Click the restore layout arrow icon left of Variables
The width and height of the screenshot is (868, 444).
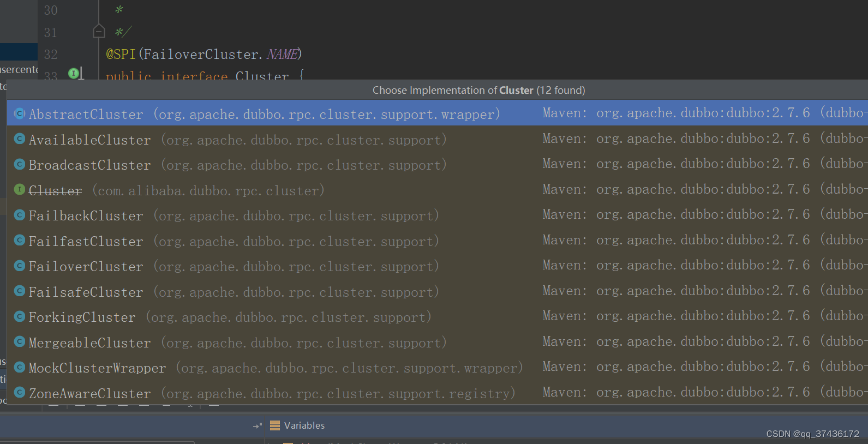[x=258, y=425]
